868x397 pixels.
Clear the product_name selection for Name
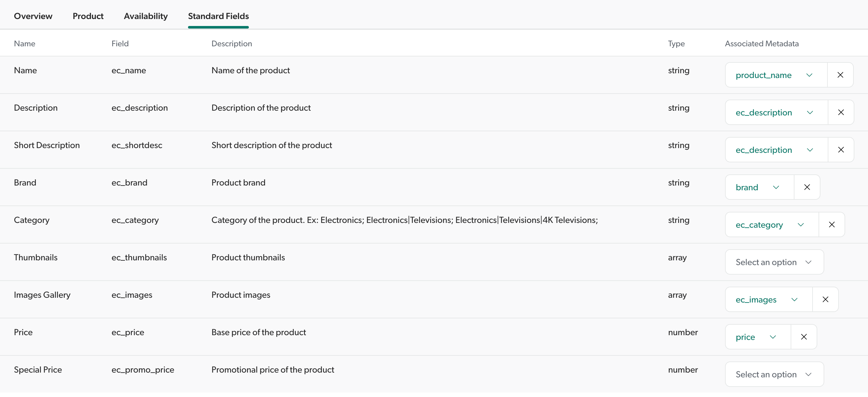(840, 75)
